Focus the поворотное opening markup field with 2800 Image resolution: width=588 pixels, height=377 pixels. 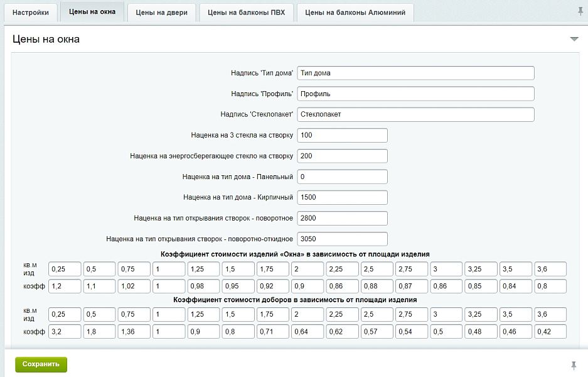point(342,218)
